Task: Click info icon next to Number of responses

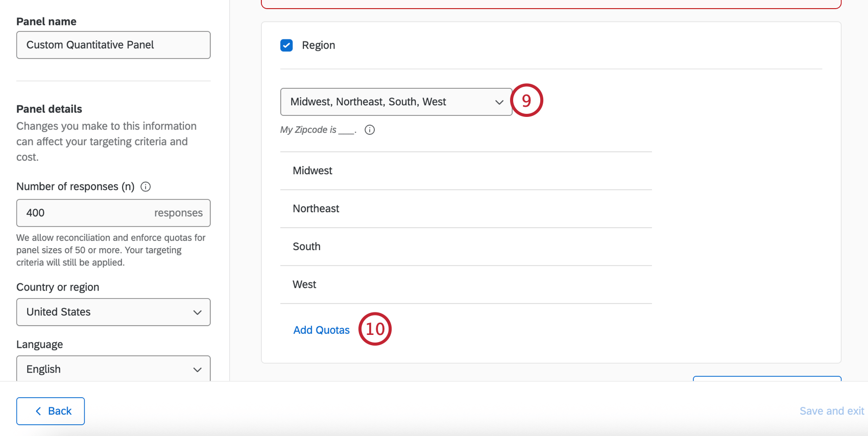Action: click(146, 187)
